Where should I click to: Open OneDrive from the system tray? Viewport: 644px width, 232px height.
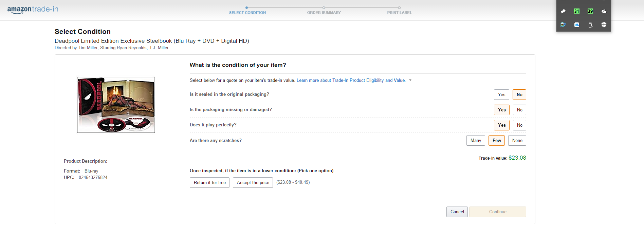[x=604, y=11]
